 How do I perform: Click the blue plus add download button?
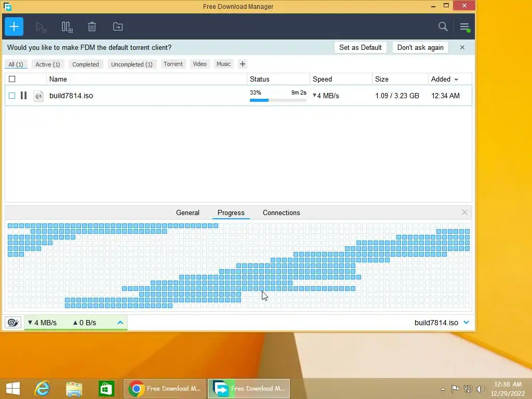14,26
